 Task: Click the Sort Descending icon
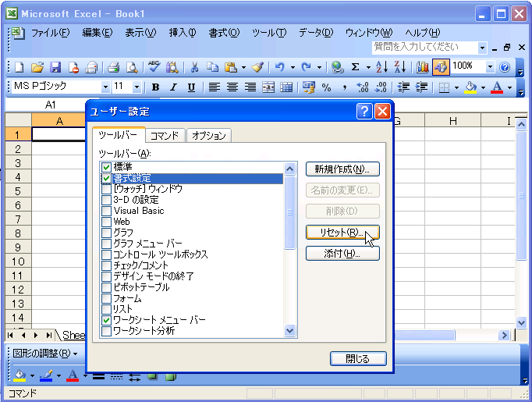400,67
